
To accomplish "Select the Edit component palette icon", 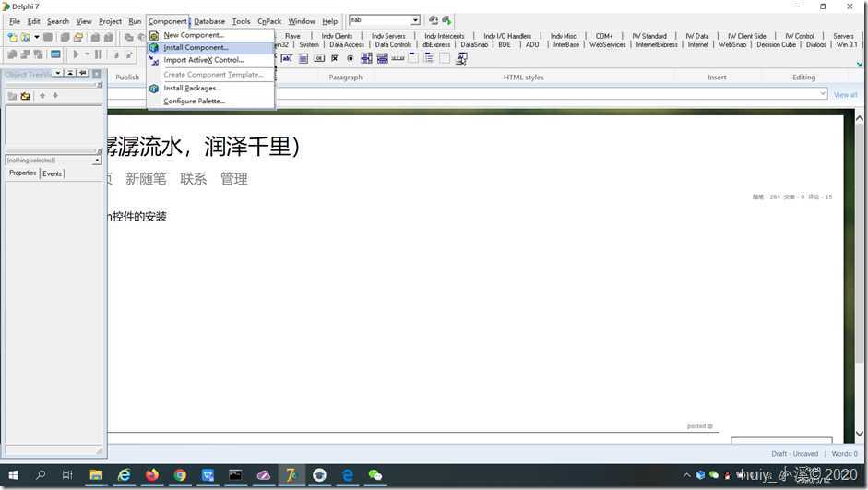I will point(287,58).
